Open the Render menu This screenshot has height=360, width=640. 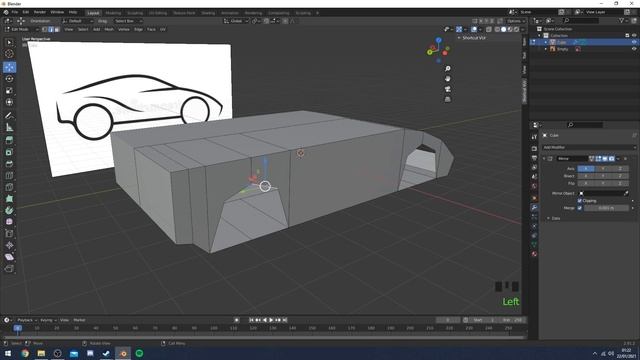pyautogui.click(x=40, y=12)
